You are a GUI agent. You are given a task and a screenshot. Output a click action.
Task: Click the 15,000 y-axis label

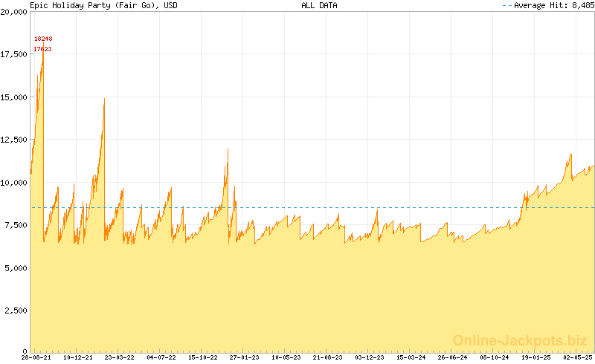pos(14,97)
